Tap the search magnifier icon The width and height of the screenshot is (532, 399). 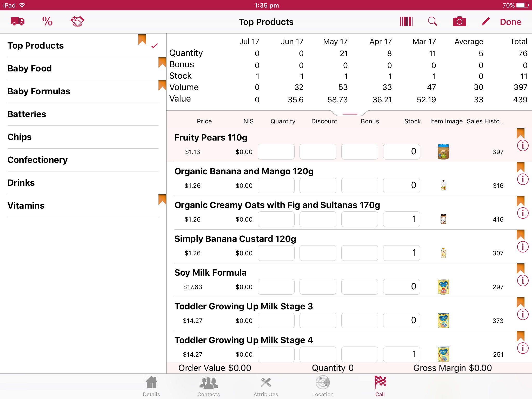pyautogui.click(x=433, y=22)
